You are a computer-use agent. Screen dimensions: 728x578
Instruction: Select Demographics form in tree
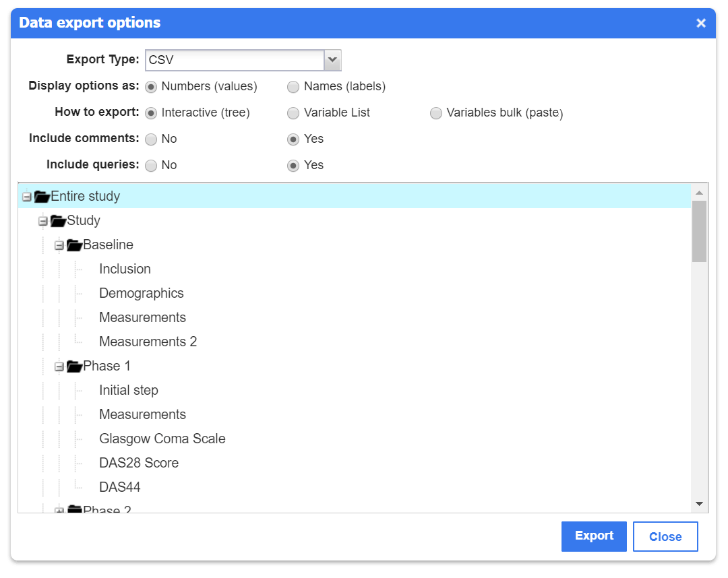142,293
